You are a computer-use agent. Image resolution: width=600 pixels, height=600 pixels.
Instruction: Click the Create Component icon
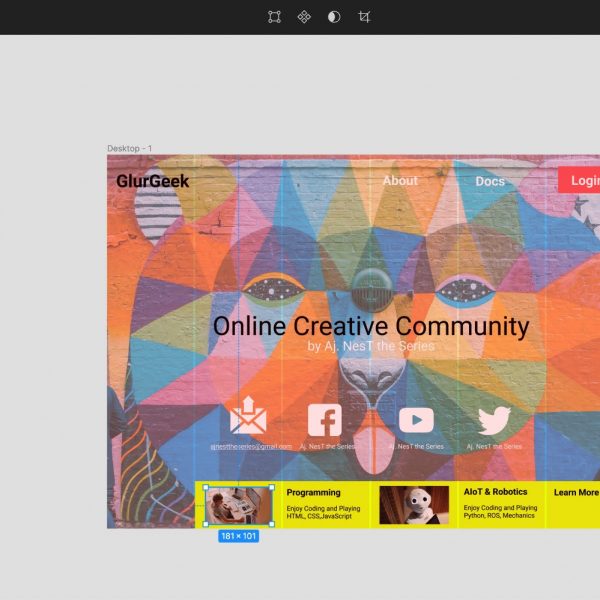(x=304, y=17)
